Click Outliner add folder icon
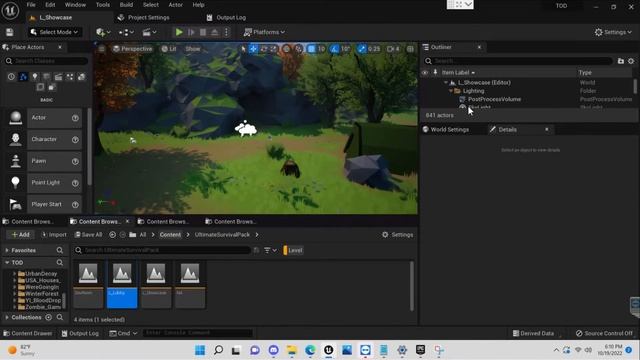The height and width of the screenshot is (360, 640). click(621, 61)
